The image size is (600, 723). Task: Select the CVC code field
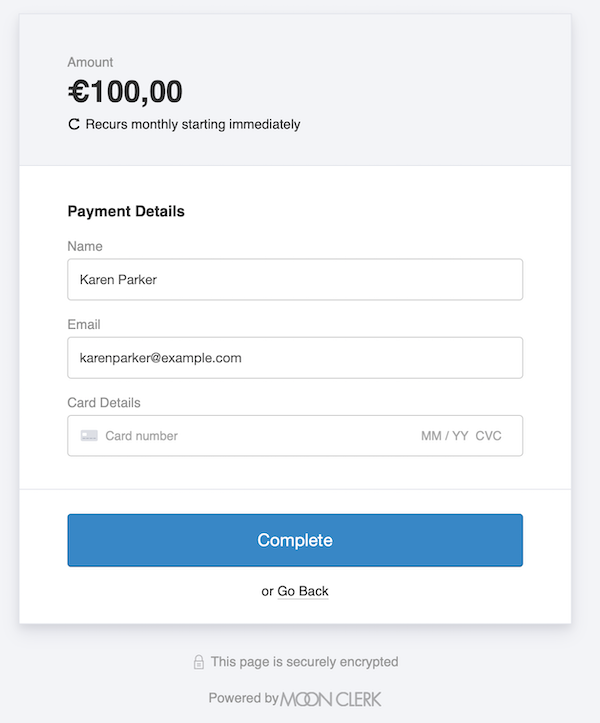(x=489, y=436)
